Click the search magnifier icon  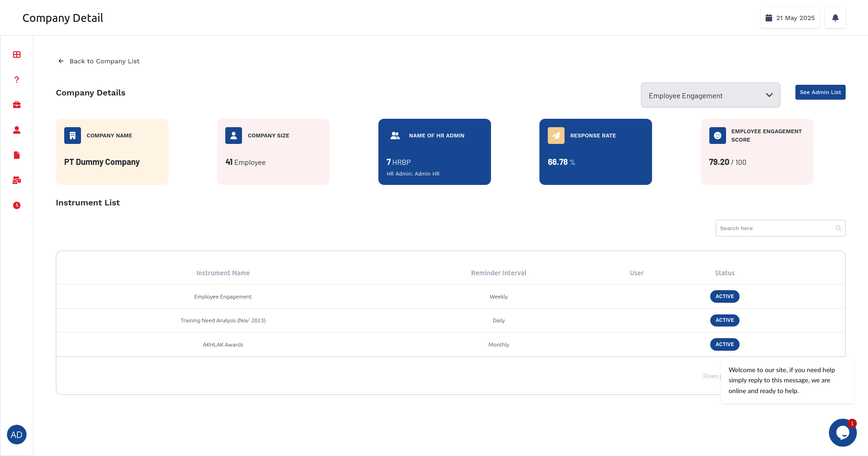tap(839, 228)
